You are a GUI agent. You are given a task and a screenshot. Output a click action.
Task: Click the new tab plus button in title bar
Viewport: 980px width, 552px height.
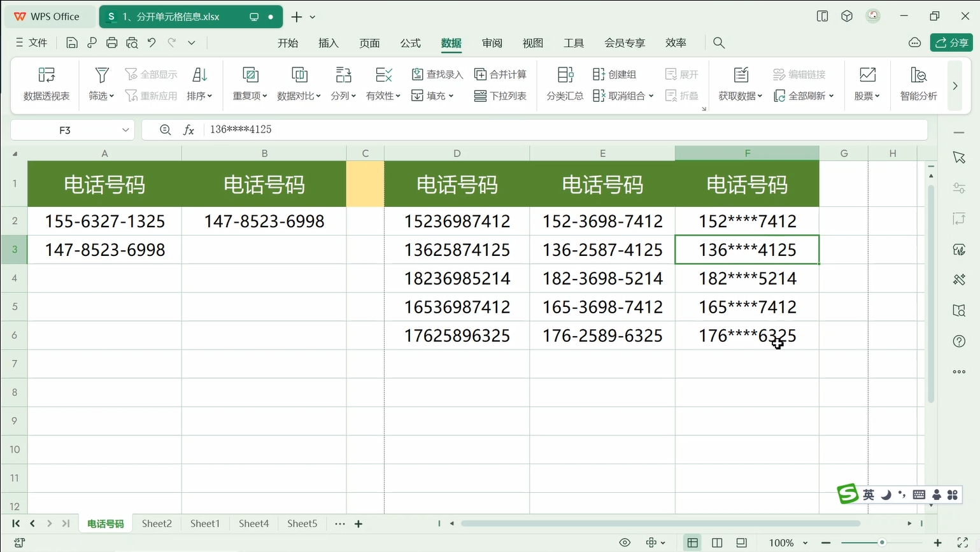coord(296,17)
